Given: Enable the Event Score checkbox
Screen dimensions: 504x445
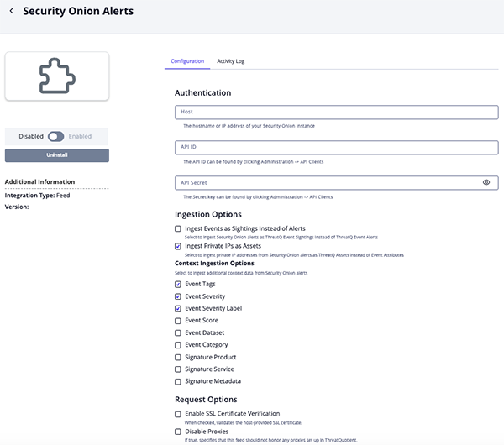Looking at the screenshot, I should point(178,321).
